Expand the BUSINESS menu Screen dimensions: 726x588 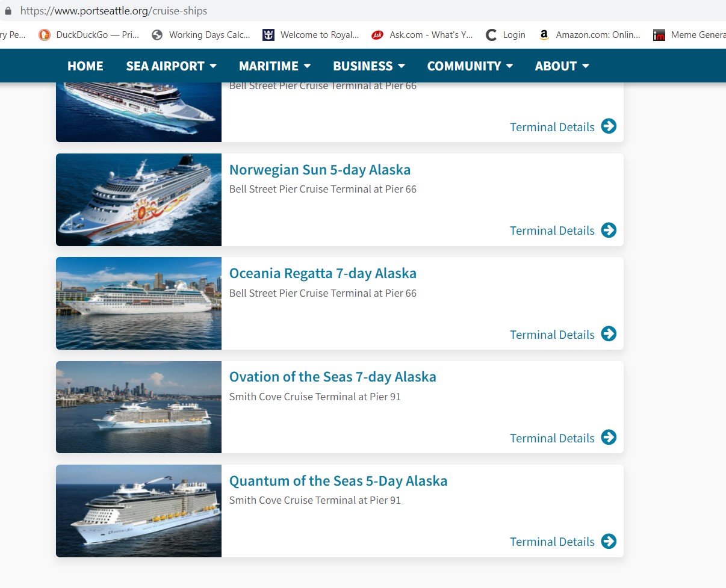click(369, 66)
